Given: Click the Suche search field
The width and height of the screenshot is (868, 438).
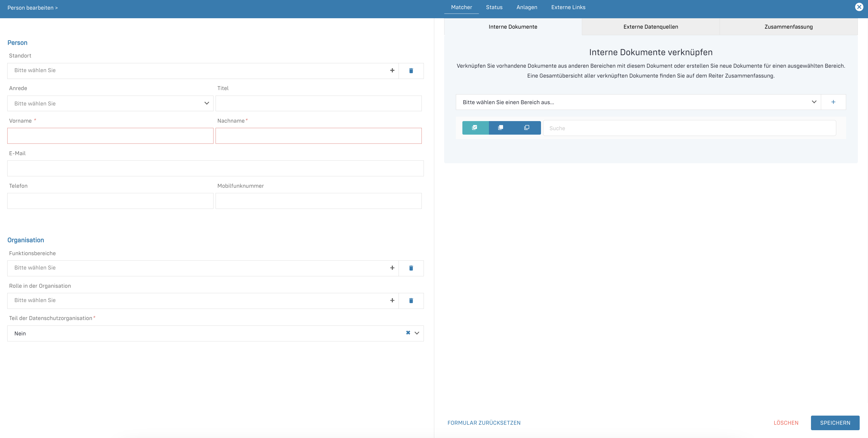Looking at the screenshot, I should (689, 128).
